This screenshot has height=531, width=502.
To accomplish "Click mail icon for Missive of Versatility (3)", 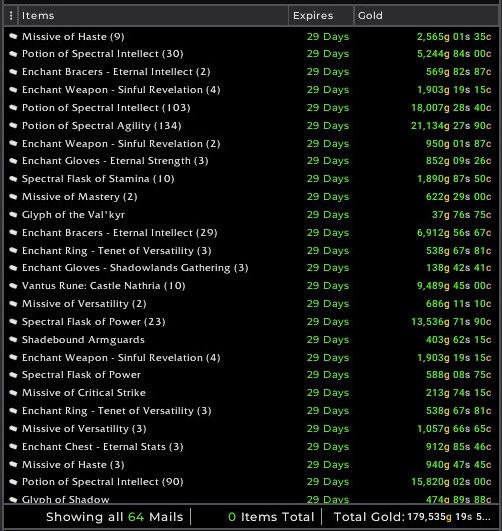I will point(13,429).
